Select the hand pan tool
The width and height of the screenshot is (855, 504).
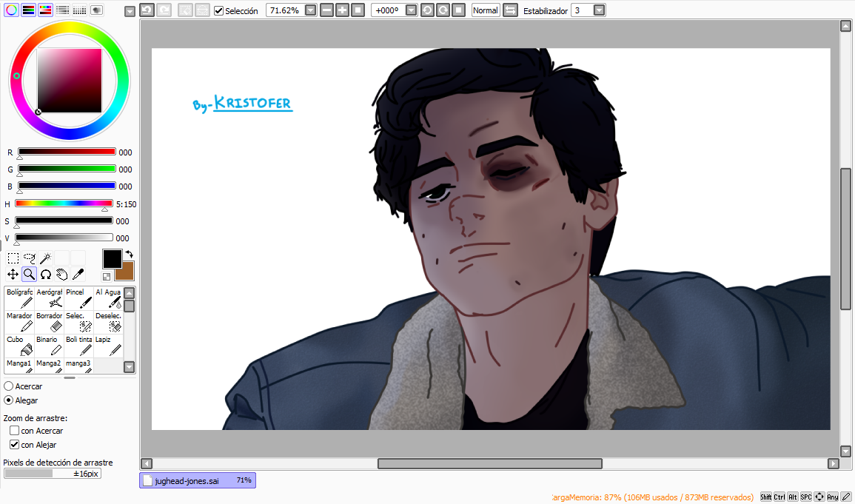point(62,275)
